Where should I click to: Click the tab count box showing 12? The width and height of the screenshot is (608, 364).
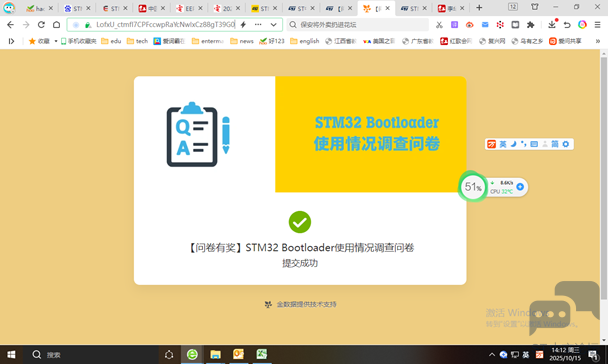click(x=513, y=7)
